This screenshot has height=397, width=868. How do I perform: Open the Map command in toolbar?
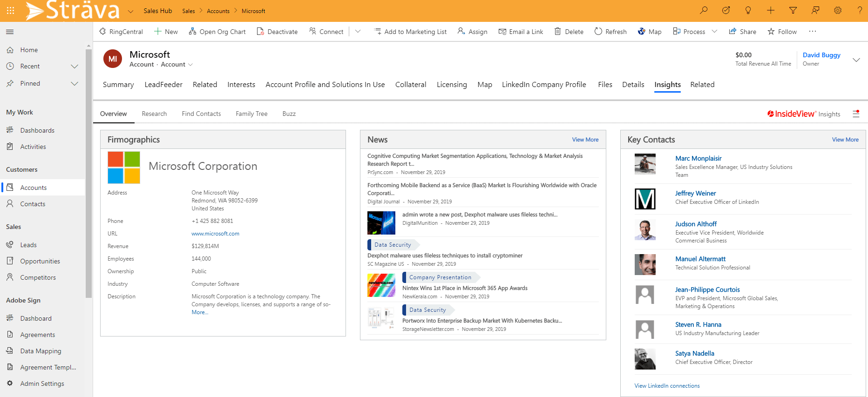coord(650,32)
